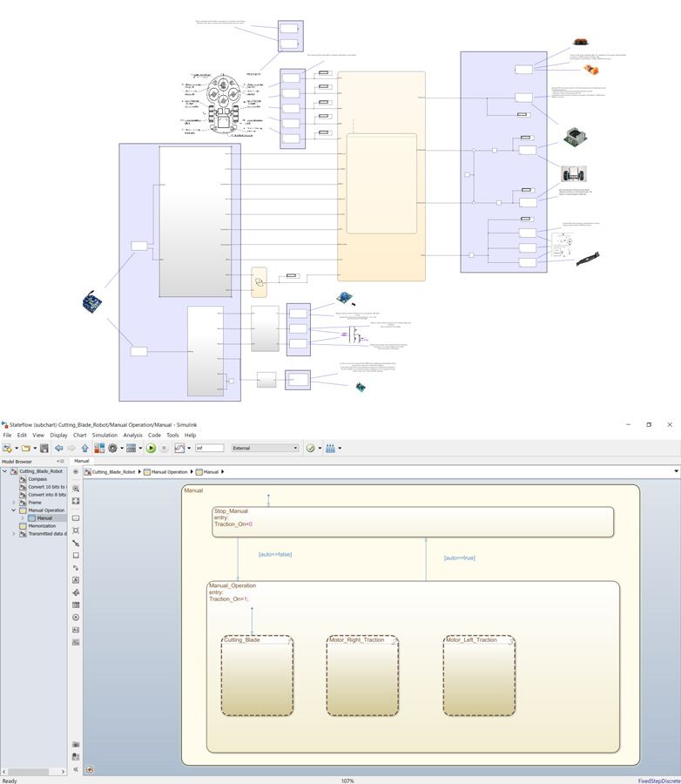This screenshot has width=681, height=784.
Task: Select the Image tool in palette
Action: click(x=76, y=642)
